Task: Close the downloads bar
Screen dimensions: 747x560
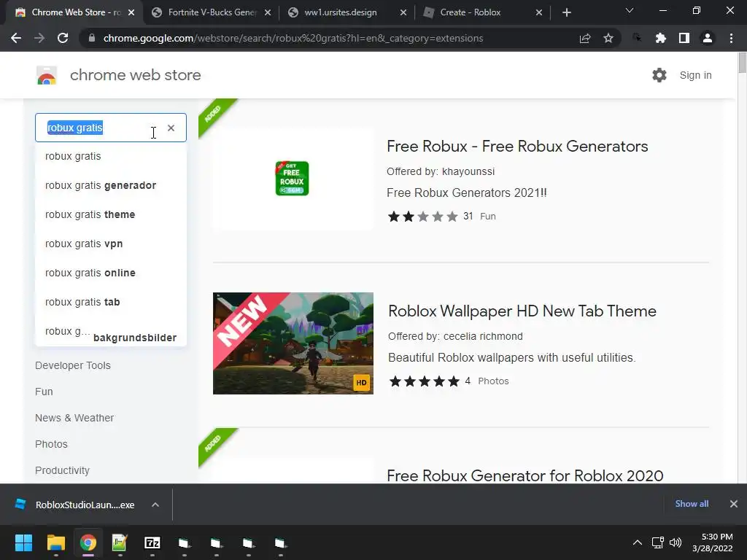Action: click(734, 504)
